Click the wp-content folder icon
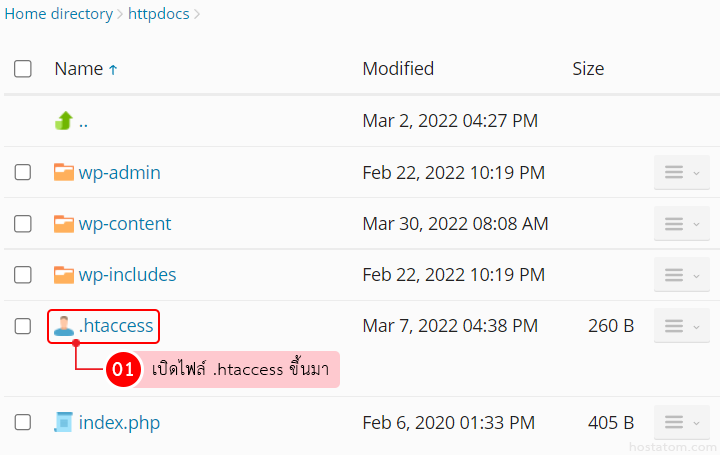720x455 pixels. tap(64, 223)
